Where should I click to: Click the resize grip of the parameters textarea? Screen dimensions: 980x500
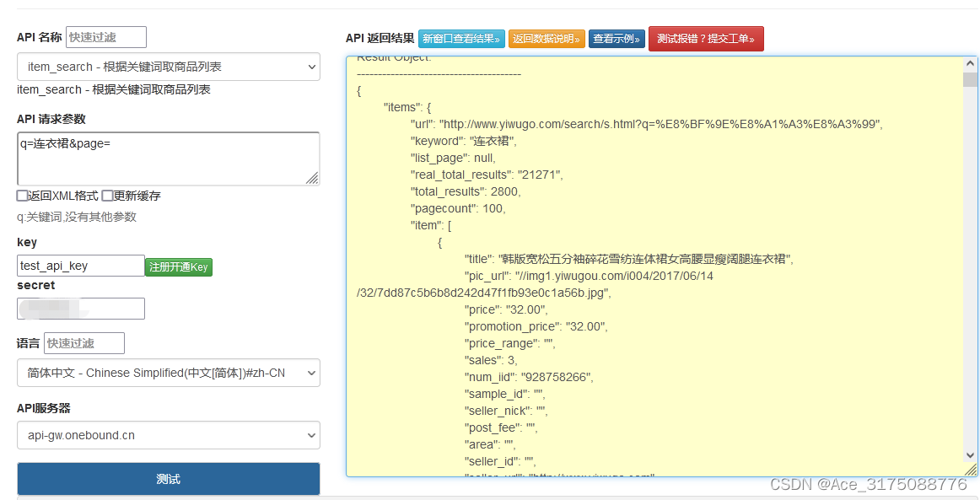coord(313,178)
